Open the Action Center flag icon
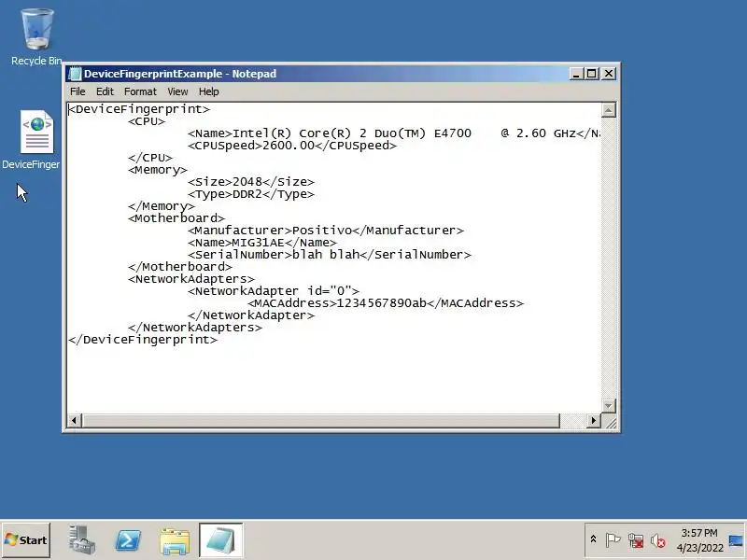The height and width of the screenshot is (560, 747). click(x=613, y=540)
